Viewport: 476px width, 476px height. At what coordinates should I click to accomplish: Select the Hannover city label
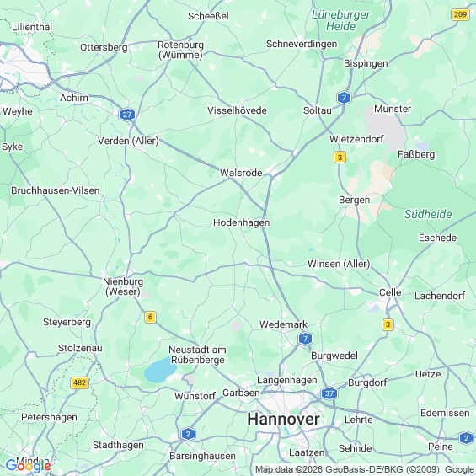283,420
